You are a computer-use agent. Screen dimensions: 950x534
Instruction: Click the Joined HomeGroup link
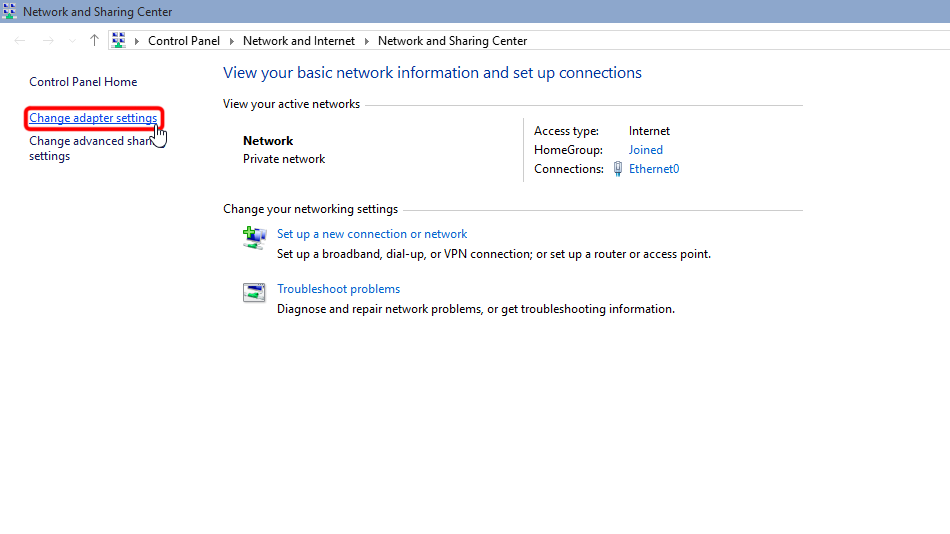645,150
